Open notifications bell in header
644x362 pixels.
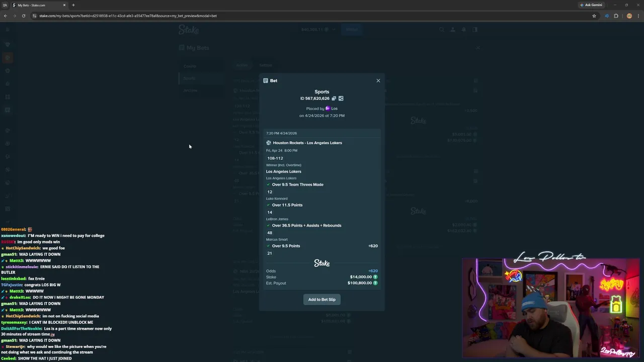pos(464,30)
